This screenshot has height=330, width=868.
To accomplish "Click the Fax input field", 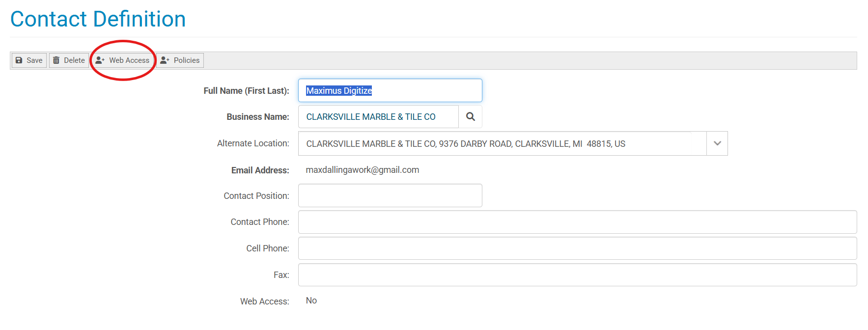I will tap(577, 275).
